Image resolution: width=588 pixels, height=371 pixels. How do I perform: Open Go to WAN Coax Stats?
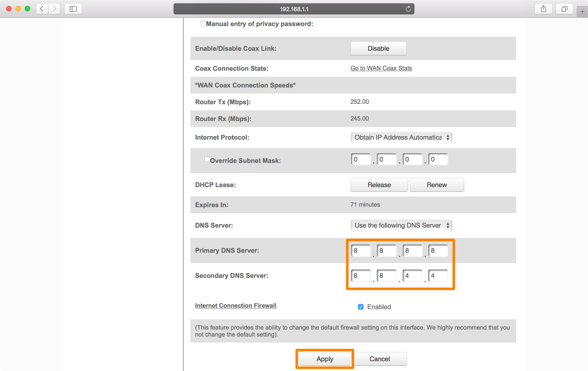click(381, 68)
